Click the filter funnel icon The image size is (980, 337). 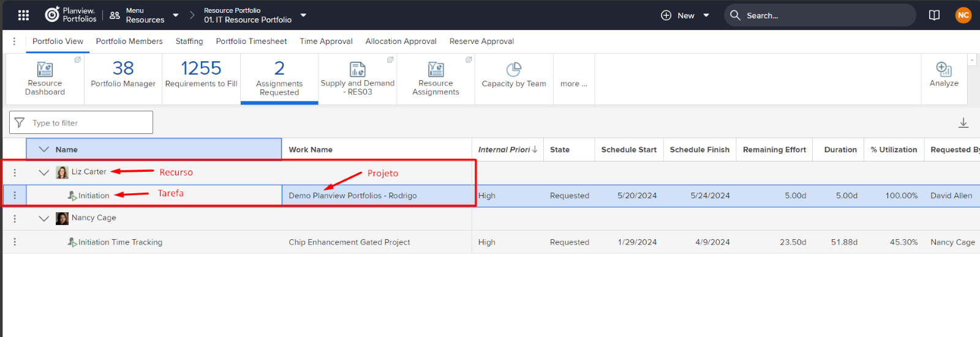click(20, 123)
